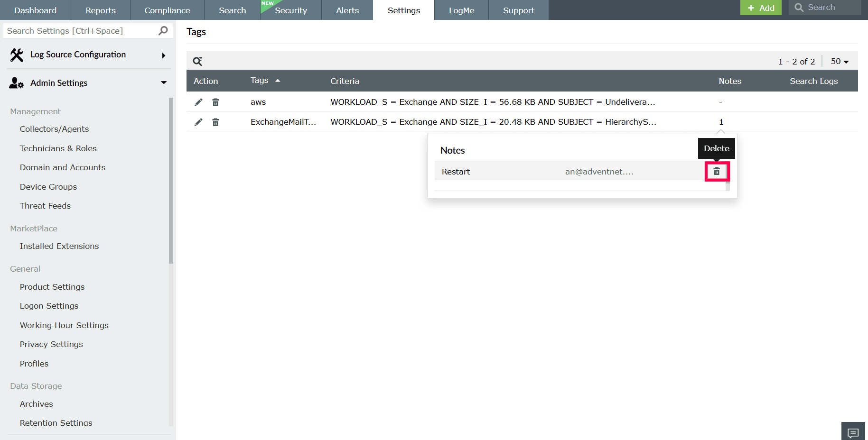Open the Search tab
This screenshot has height=440, width=868.
coord(233,10)
